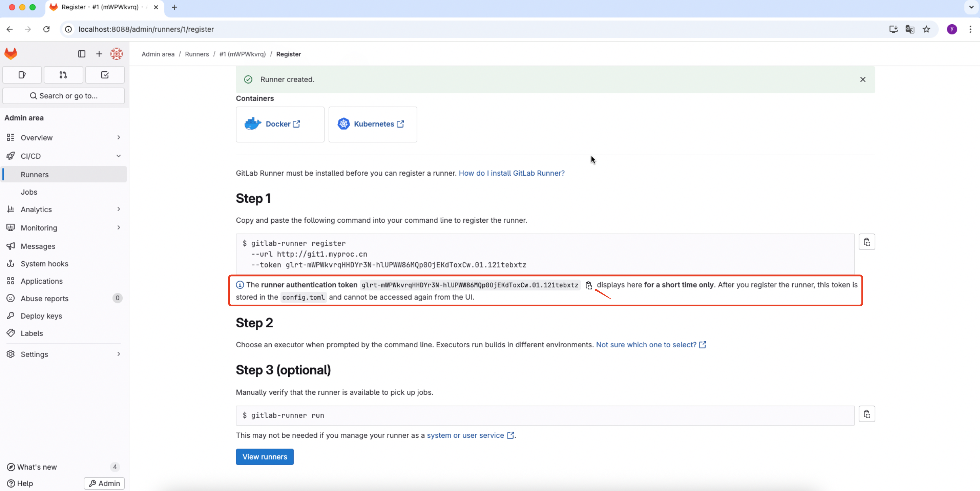Select Jobs in the CI/CD menu
Screen dimensions: 980x491
point(29,192)
